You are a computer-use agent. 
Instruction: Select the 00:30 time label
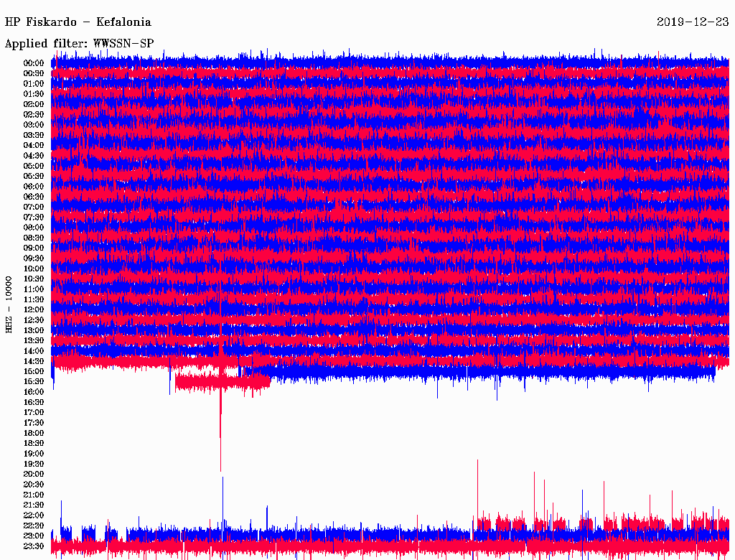(x=34, y=74)
